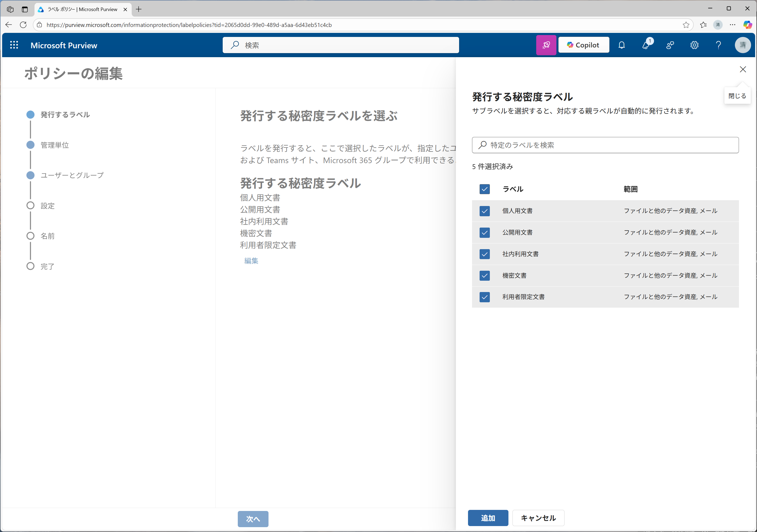Go to ユーザーとグループ wizard step
This screenshot has height=532, width=757.
pos(72,176)
